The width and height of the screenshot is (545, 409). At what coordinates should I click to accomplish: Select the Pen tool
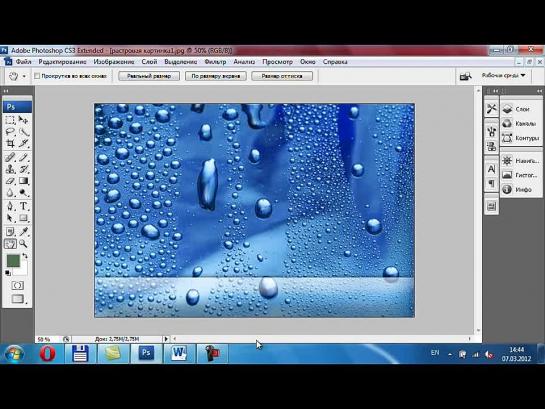point(10,206)
